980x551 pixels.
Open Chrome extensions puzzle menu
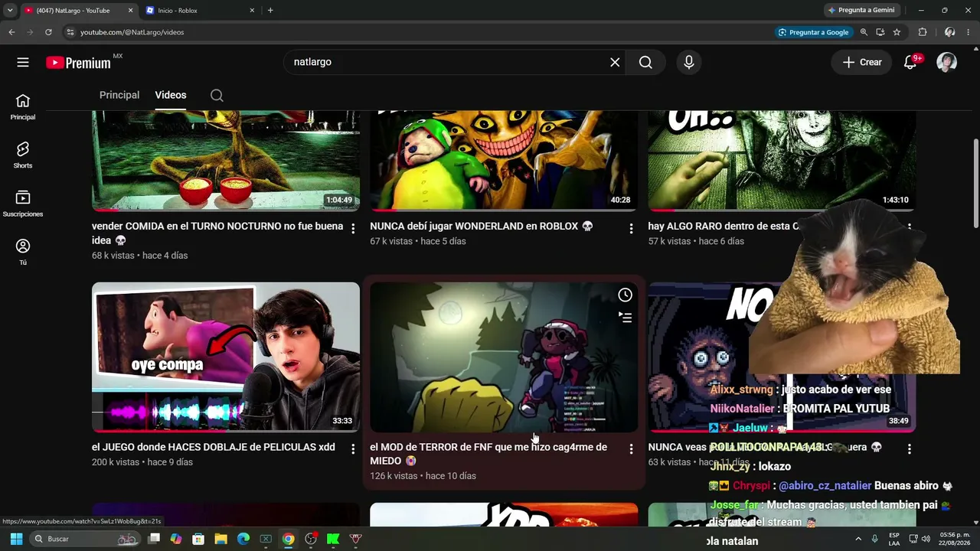pyautogui.click(x=923, y=32)
